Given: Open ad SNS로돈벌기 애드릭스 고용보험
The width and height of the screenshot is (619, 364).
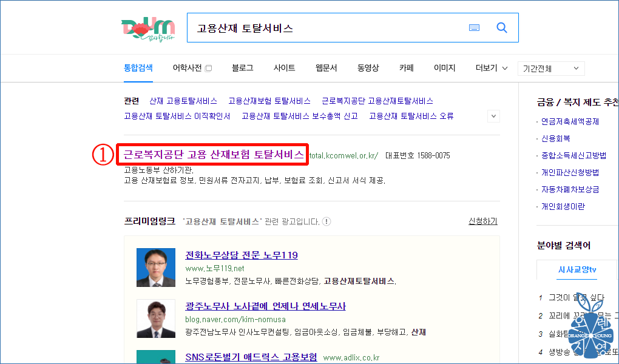Looking at the screenshot, I should 251,357.
